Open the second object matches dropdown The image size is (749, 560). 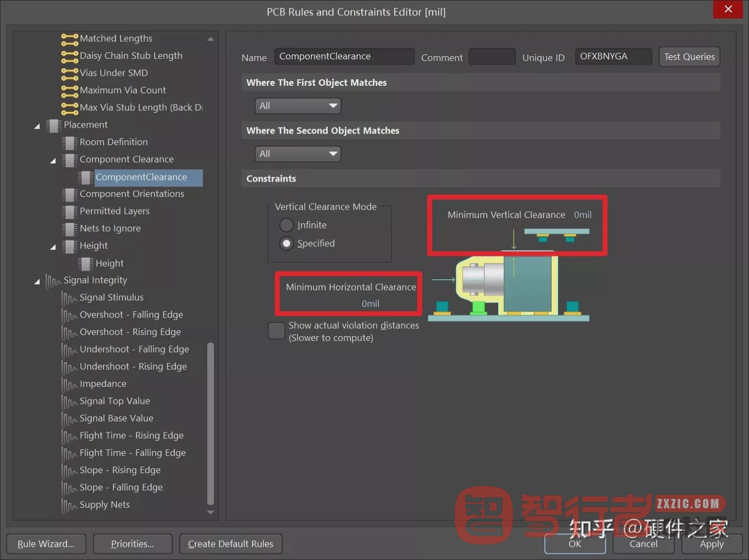[x=298, y=154]
